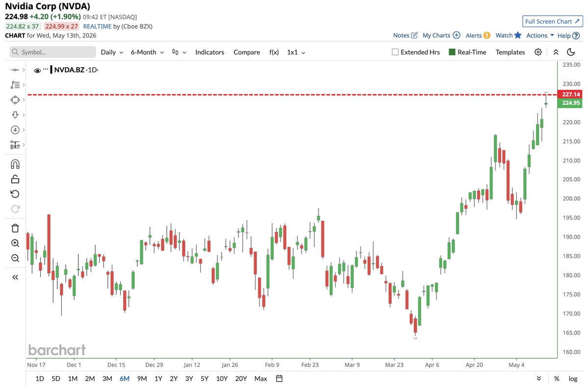Expand the bottom panel double down chevrons
This screenshot has height=387, width=588.
pyautogui.click(x=539, y=378)
